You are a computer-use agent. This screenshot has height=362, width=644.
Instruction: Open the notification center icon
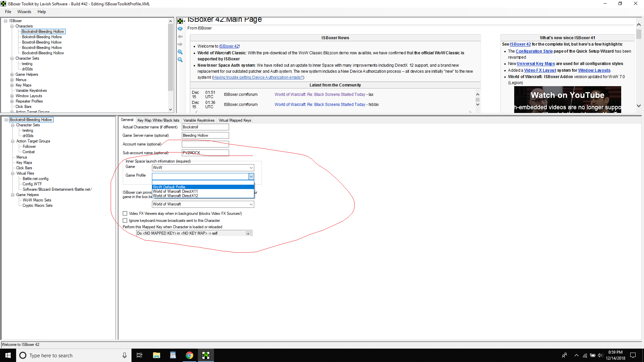point(633,355)
